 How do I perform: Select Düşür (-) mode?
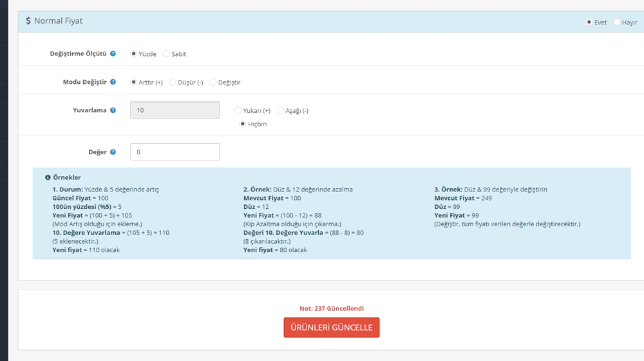tap(173, 82)
